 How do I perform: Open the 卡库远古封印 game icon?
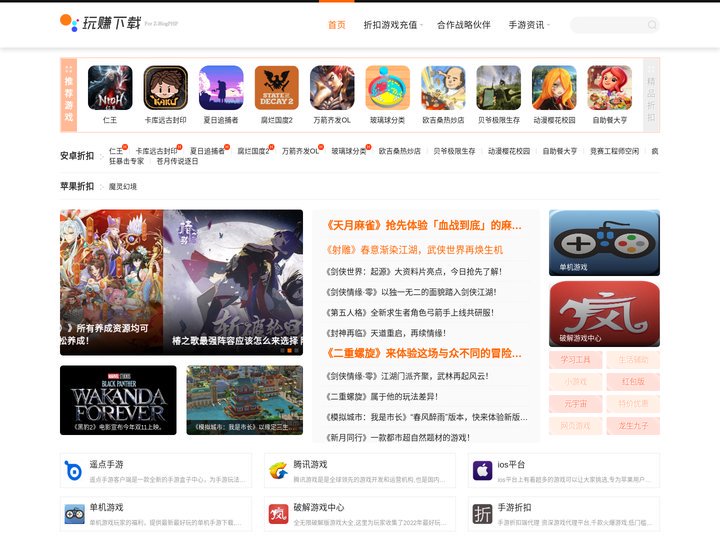coord(165,88)
